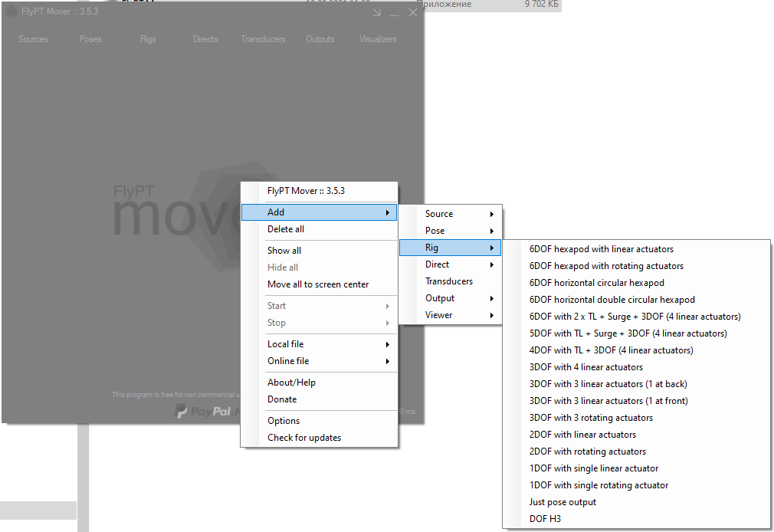Add 3DOF with 3 linear actuators (1 at front)
The height and width of the screenshot is (532, 774).
636,401
